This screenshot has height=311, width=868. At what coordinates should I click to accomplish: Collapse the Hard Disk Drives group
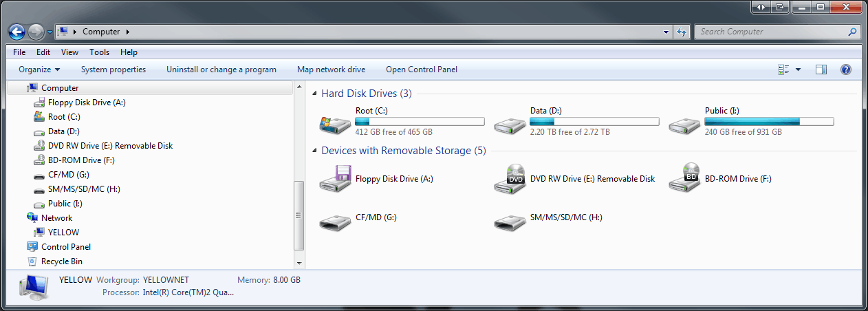[x=315, y=94]
